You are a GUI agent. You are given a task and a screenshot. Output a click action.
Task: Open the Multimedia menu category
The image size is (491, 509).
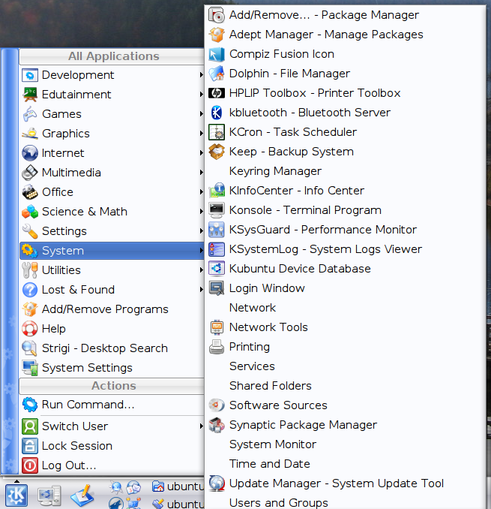[x=112, y=172]
